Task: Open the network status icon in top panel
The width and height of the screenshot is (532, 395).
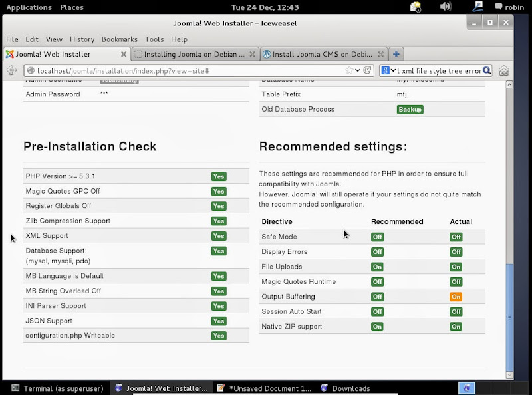Action: pyautogui.click(x=478, y=7)
